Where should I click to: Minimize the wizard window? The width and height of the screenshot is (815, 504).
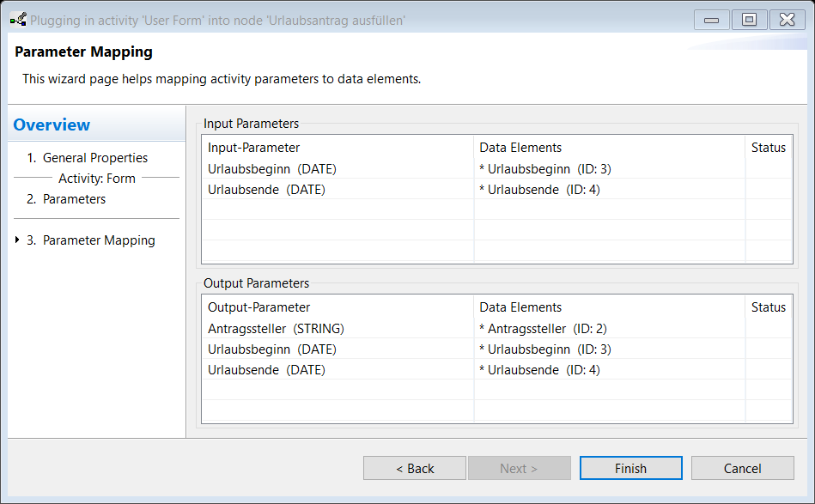(712, 20)
